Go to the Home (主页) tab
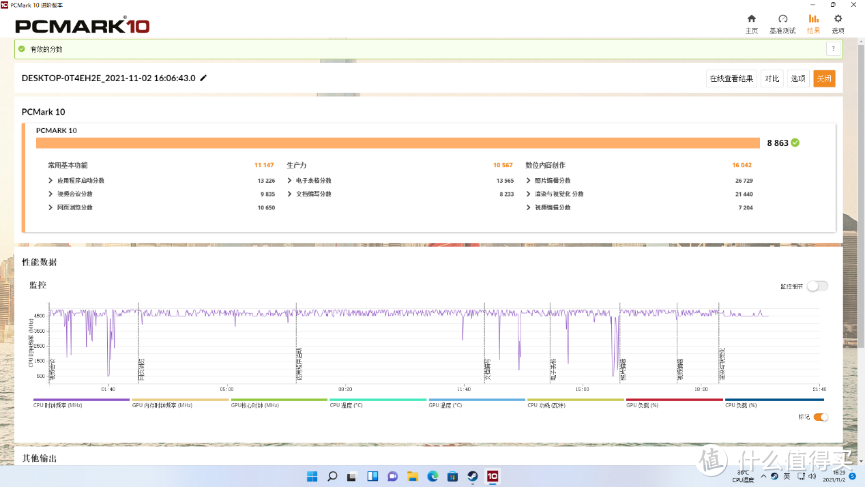865x487 pixels. pyautogui.click(x=751, y=24)
